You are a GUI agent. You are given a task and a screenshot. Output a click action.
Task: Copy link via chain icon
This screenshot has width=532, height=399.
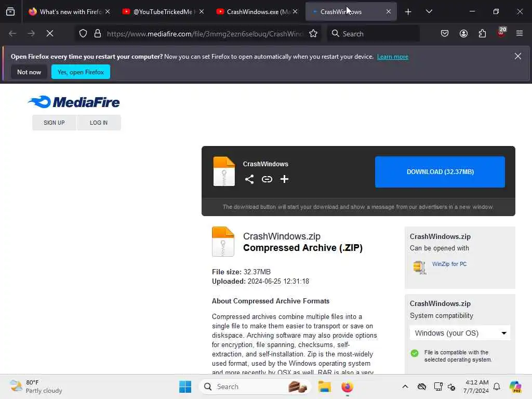[x=267, y=179]
